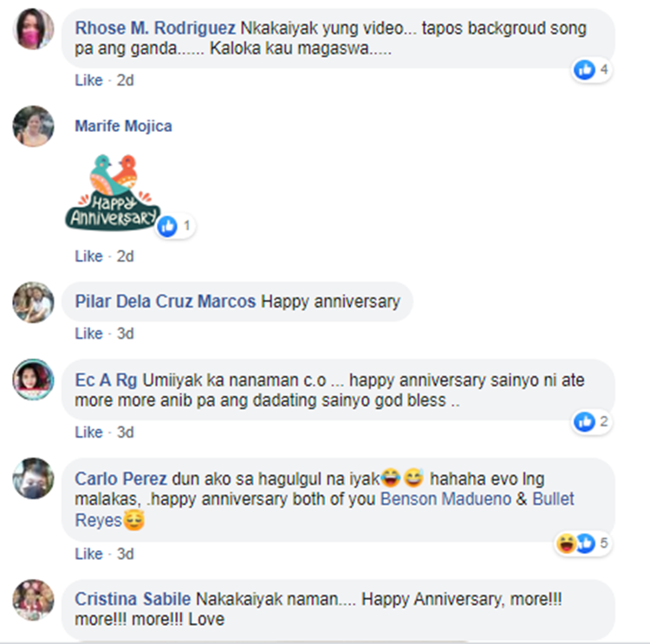The height and width of the screenshot is (644, 650).
Task: Open Cristina Sabile's profile link
Action: [x=133, y=599]
